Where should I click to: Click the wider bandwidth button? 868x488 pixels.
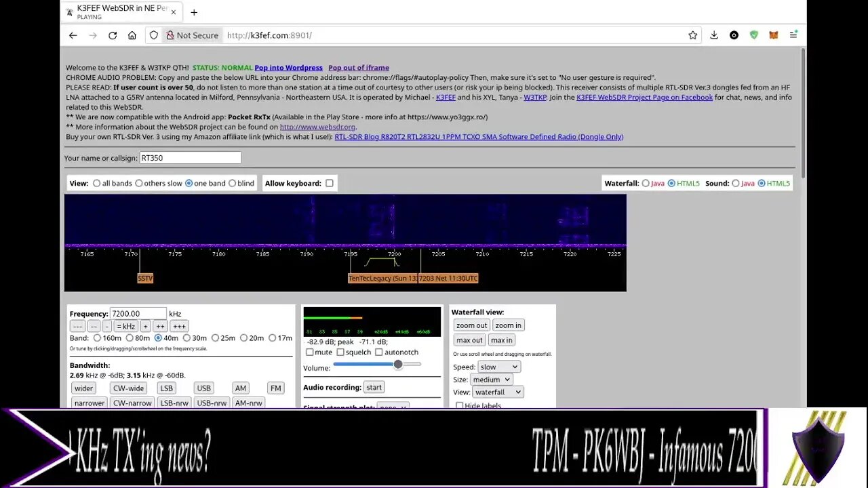point(84,388)
